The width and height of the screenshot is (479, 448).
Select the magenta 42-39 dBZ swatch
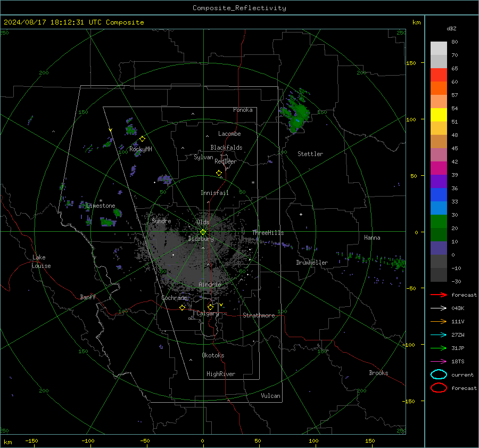[x=439, y=168]
